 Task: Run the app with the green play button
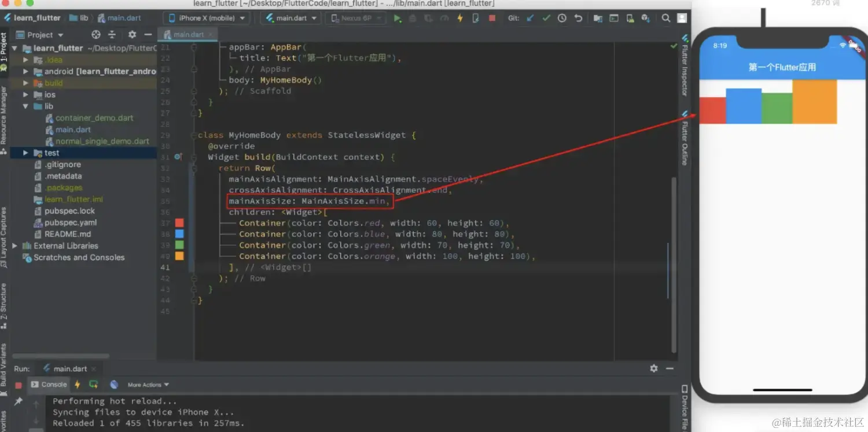(397, 19)
